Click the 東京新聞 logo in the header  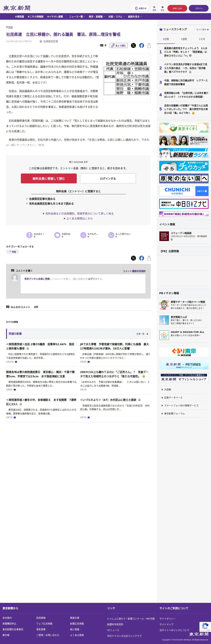[16, 8]
